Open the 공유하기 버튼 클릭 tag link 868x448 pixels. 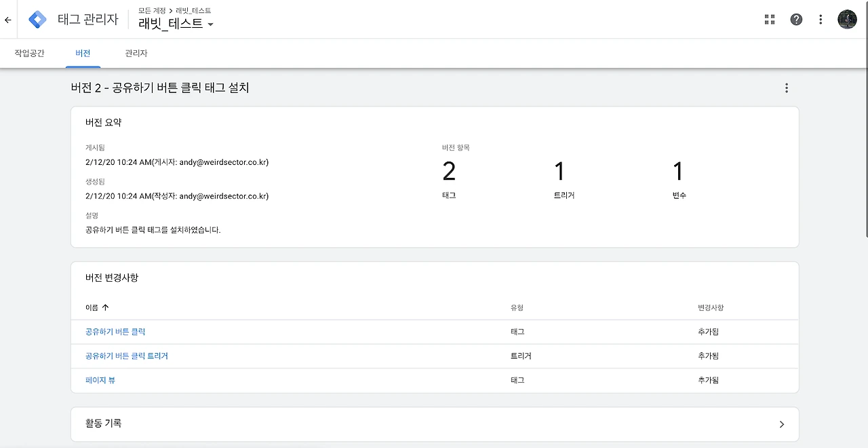(115, 332)
